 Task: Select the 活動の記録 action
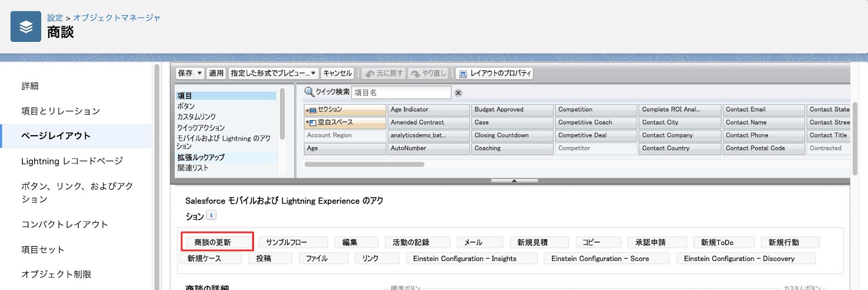point(418,242)
